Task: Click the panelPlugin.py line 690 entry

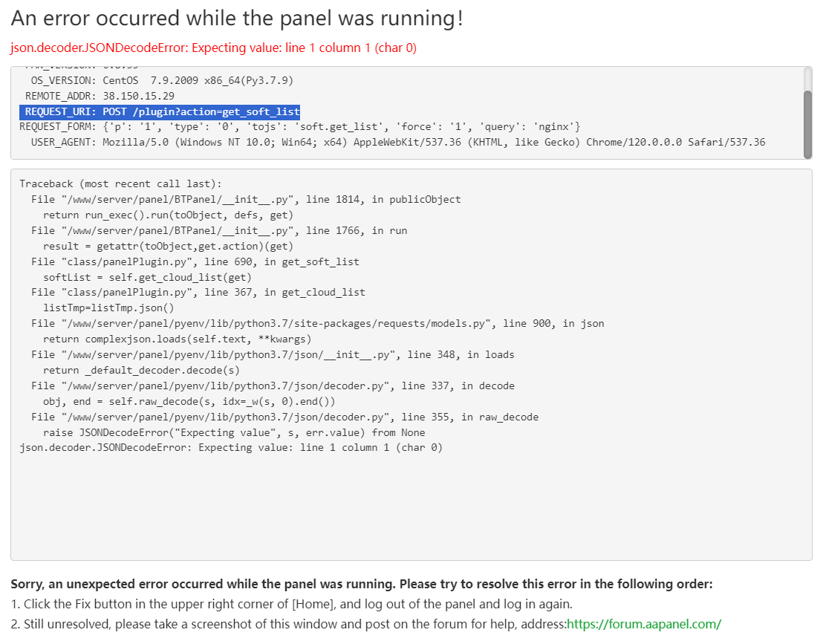Action: coord(195,261)
